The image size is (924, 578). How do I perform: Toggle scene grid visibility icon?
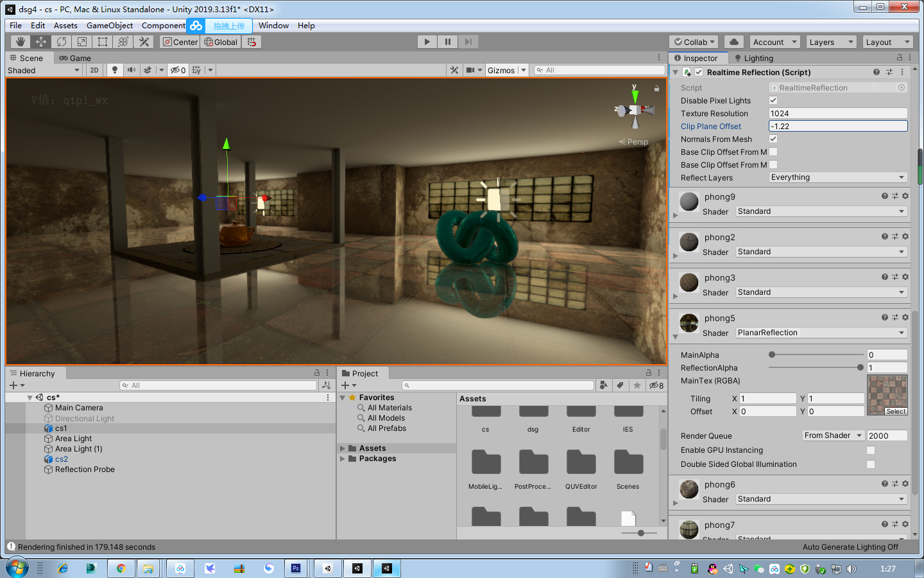pos(196,70)
